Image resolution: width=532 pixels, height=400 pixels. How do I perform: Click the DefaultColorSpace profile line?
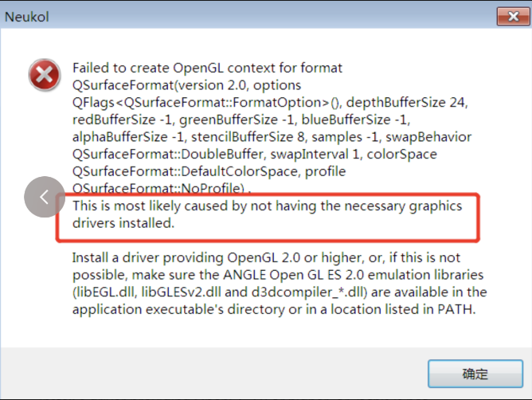[x=209, y=171]
